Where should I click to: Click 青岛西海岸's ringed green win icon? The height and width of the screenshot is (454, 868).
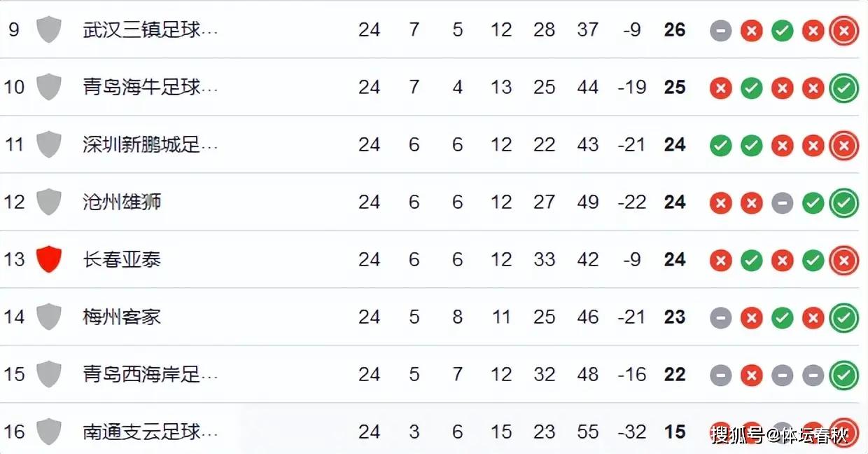[x=843, y=376]
